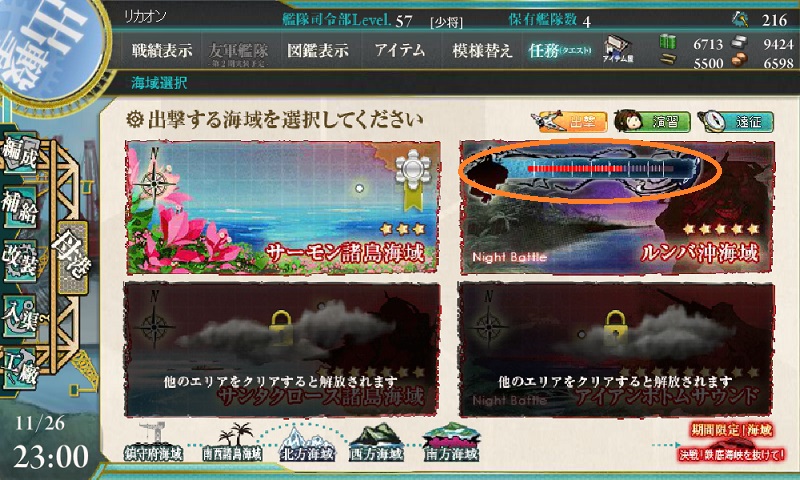Switch to the 遠征 expedition tab
The width and height of the screenshot is (800, 480).
coord(736,121)
